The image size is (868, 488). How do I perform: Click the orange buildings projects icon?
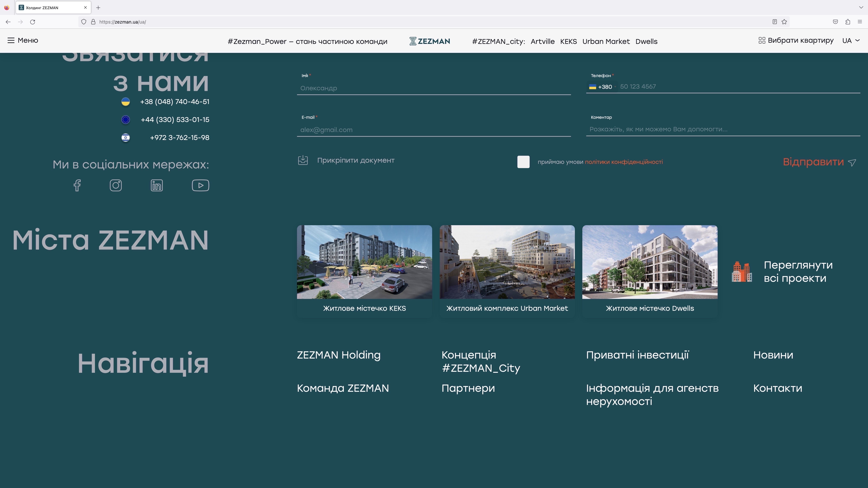pyautogui.click(x=742, y=271)
